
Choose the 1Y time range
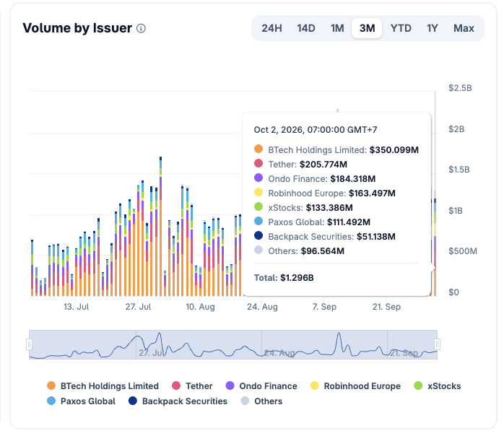point(433,28)
